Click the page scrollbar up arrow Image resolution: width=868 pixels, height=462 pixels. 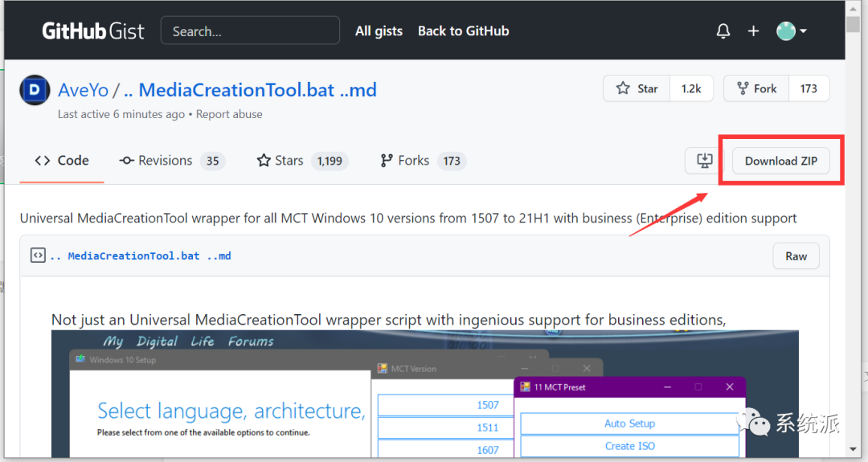tap(853, 8)
